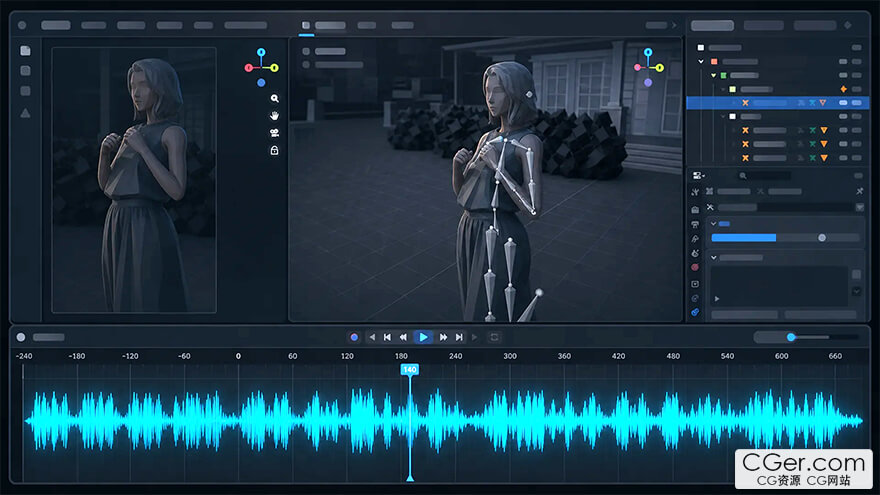The width and height of the screenshot is (880, 495).
Task: Click the document icon in the left sidebar
Action: pyautogui.click(x=25, y=51)
